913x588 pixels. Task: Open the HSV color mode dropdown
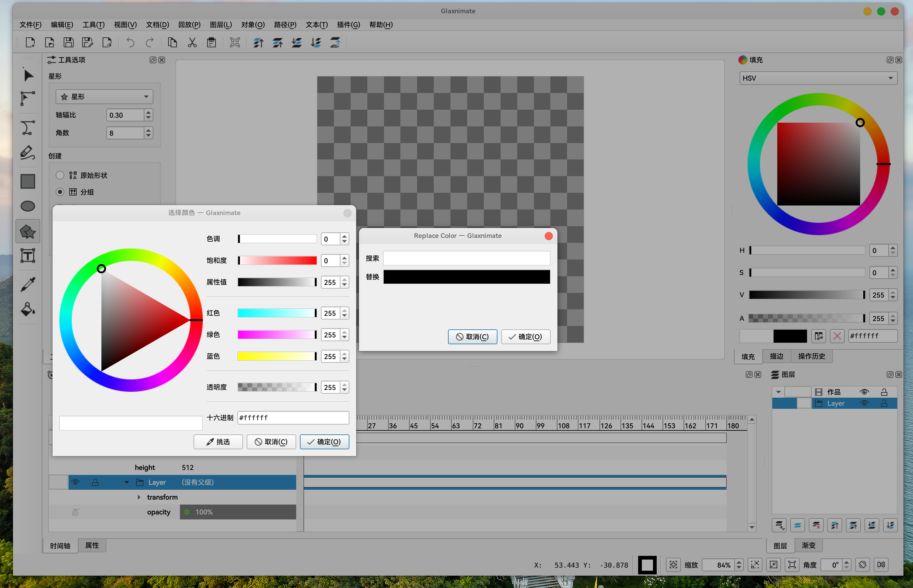tap(818, 78)
